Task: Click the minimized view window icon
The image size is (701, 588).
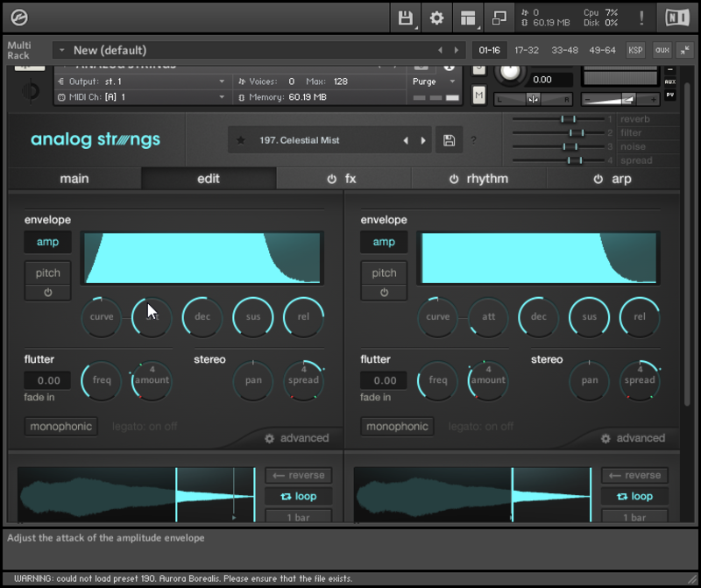Action: (x=499, y=18)
